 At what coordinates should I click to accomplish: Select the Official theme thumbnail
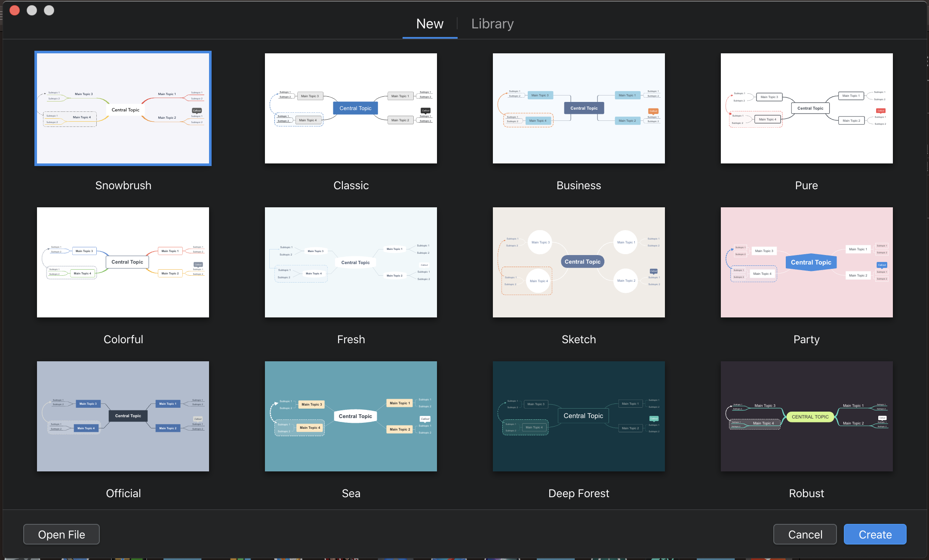click(x=123, y=416)
